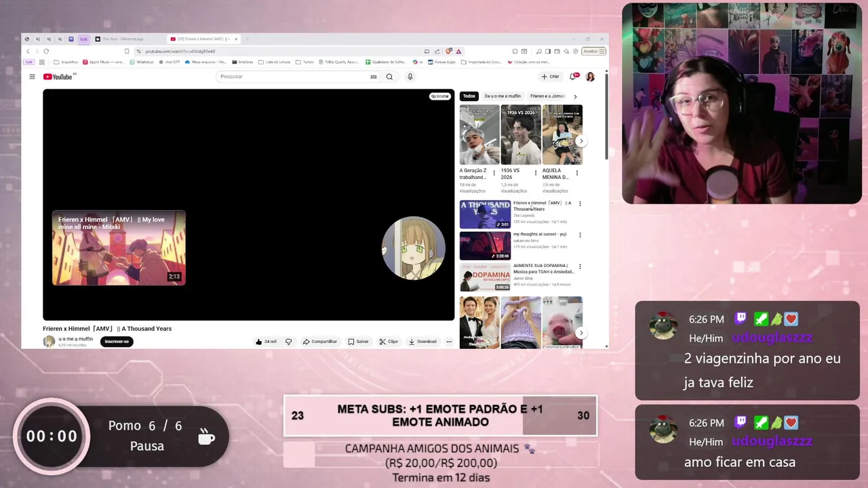868x488 pixels.
Task: Switch to the Ovo face browser tab
Action: click(x=129, y=39)
